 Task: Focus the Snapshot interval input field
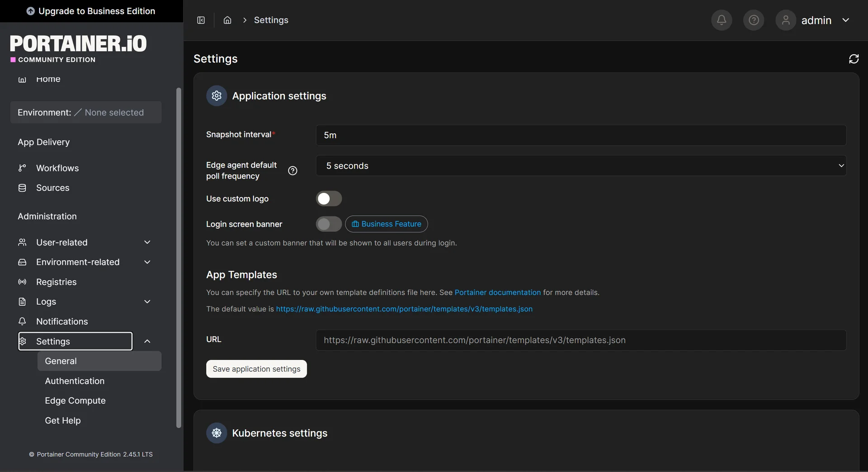coord(581,135)
